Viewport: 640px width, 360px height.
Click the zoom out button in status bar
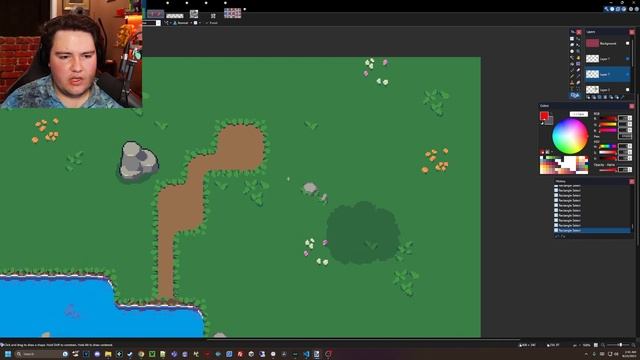click(603, 345)
